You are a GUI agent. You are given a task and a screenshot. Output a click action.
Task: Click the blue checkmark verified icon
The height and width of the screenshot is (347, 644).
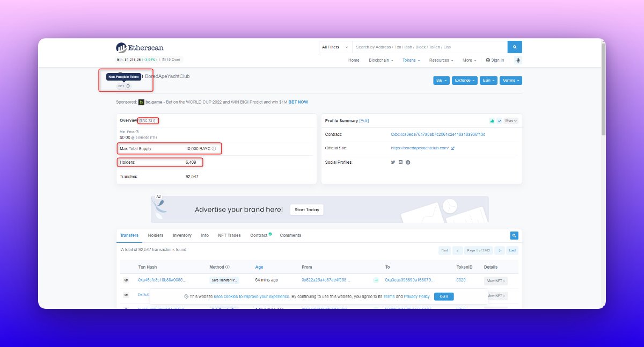pos(500,121)
